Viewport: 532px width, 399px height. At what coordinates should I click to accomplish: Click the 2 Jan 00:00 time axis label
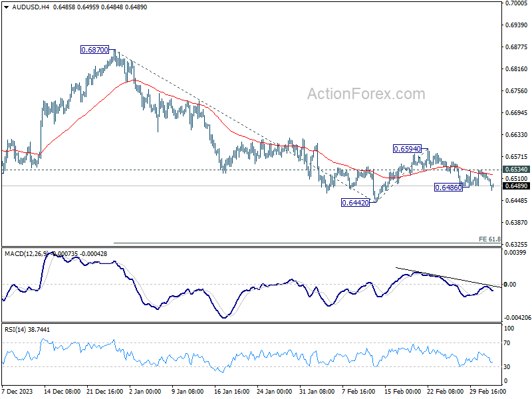145,392
